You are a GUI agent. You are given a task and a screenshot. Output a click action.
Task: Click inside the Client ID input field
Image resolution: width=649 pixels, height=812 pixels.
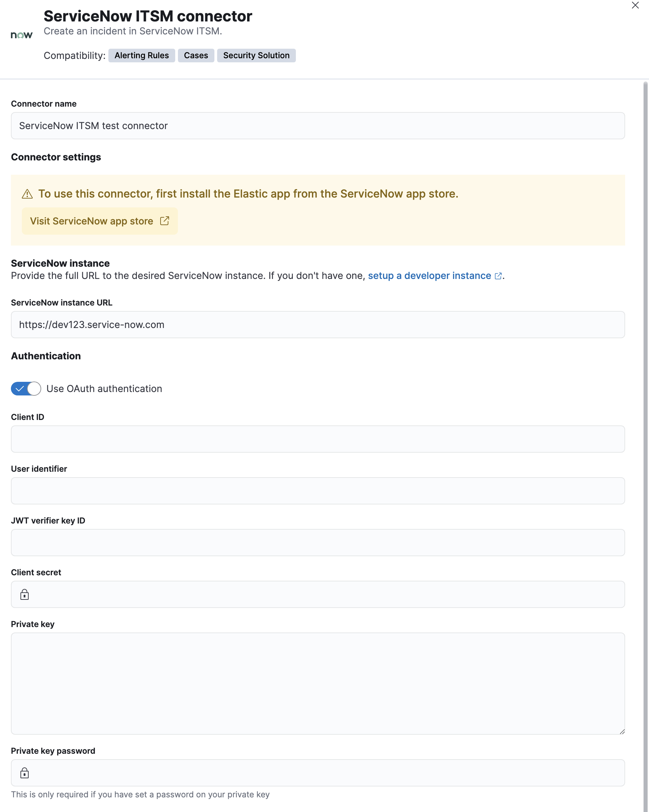click(318, 439)
